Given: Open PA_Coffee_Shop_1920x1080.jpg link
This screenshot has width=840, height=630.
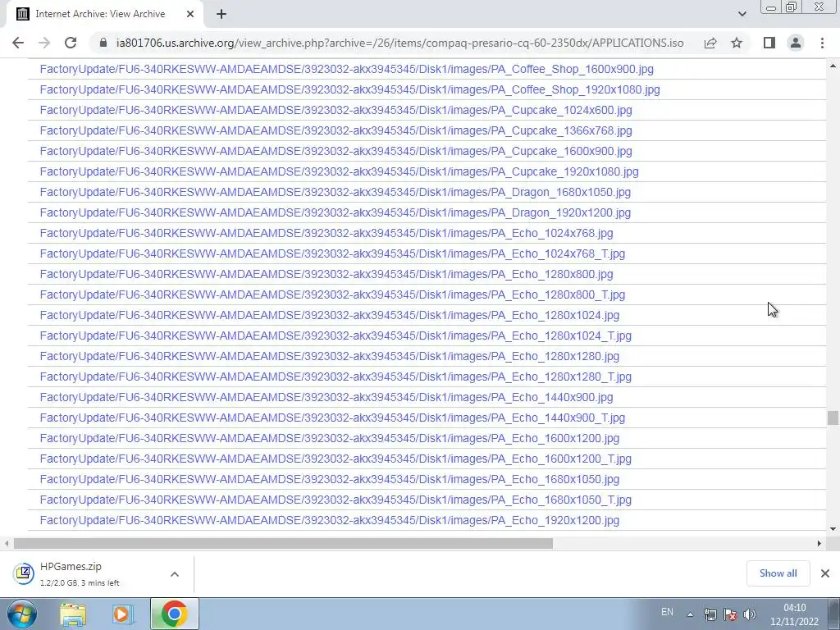Looking at the screenshot, I should point(349,89).
